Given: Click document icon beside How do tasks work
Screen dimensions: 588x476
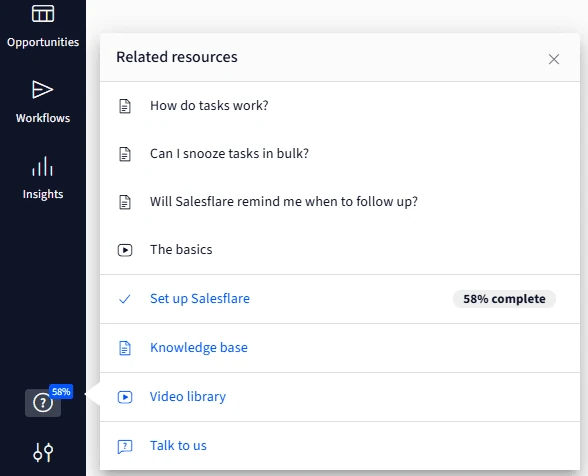Looking at the screenshot, I should (x=125, y=106).
